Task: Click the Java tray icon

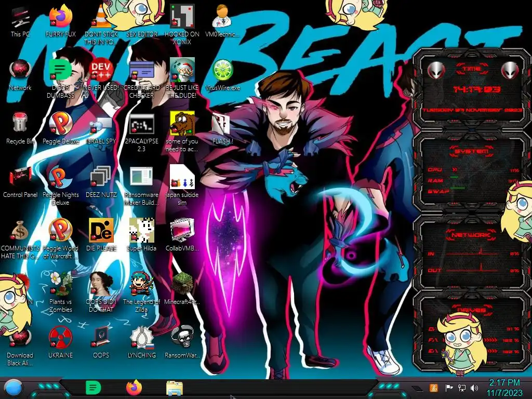Action: tap(434, 388)
